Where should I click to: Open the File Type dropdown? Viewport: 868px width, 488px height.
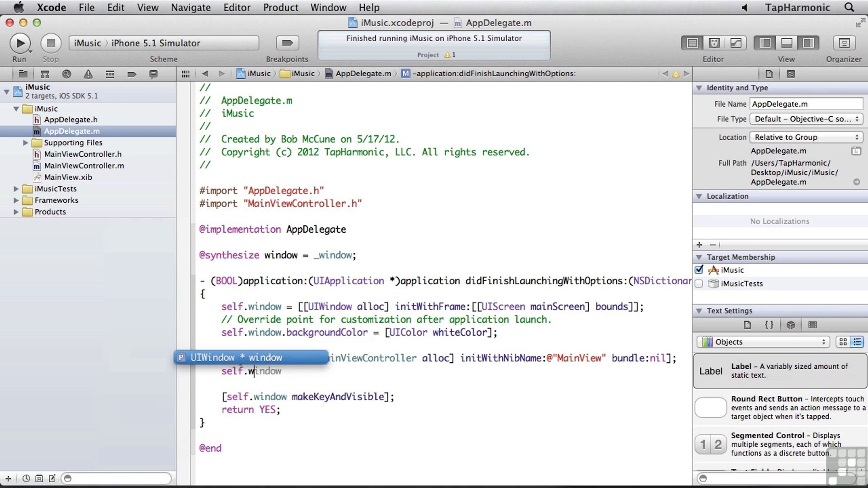point(806,119)
